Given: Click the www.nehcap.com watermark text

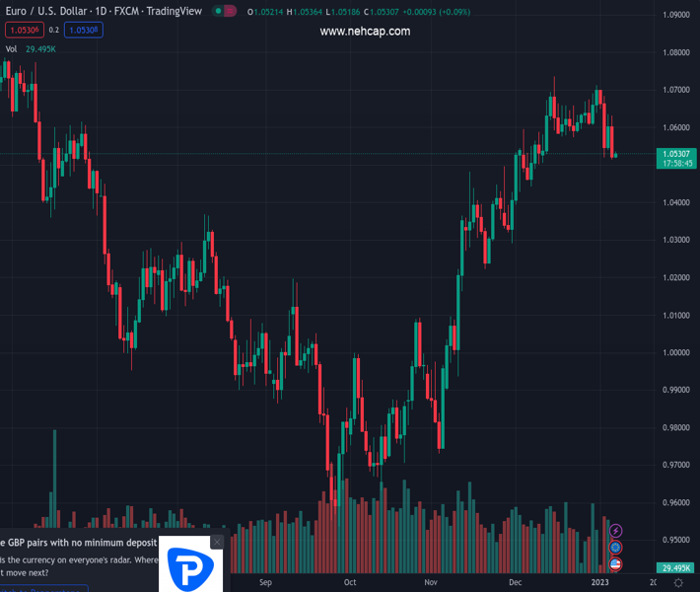Looking at the screenshot, I should click(x=365, y=32).
